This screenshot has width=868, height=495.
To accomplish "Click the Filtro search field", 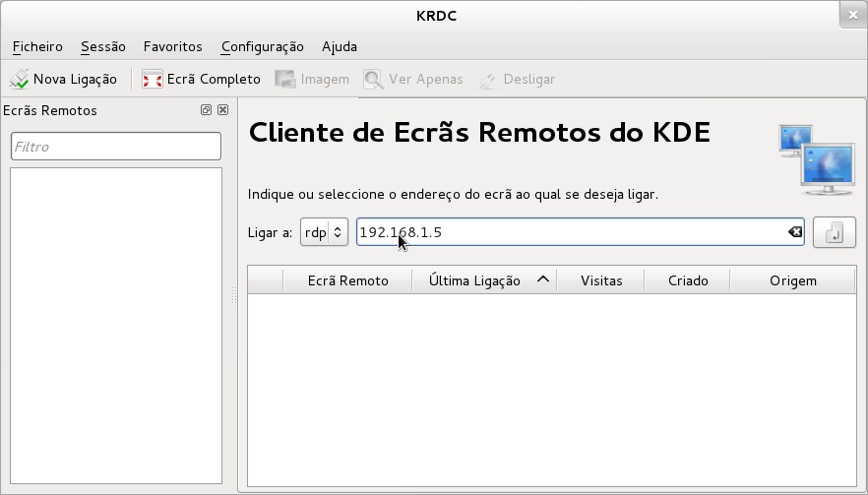I will (115, 147).
